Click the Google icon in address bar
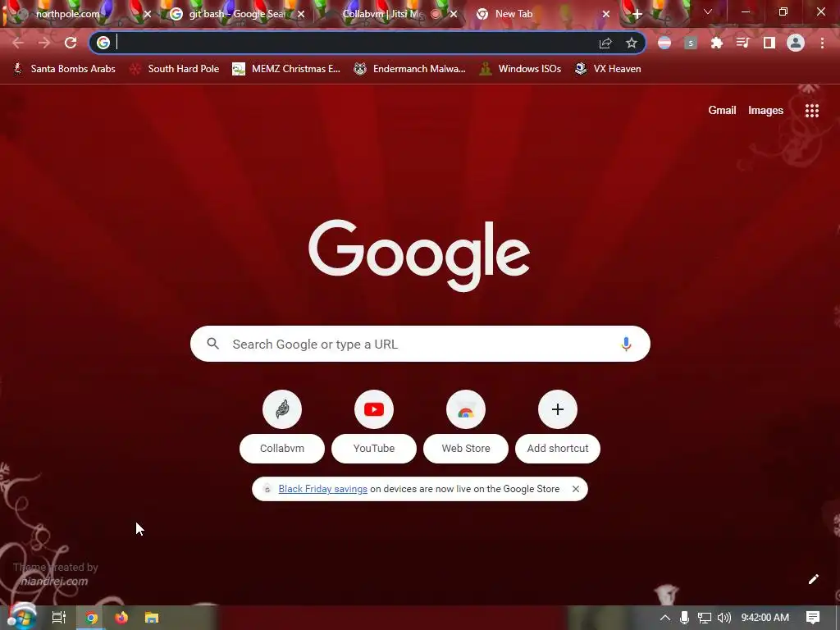840x630 pixels. coord(103,43)
